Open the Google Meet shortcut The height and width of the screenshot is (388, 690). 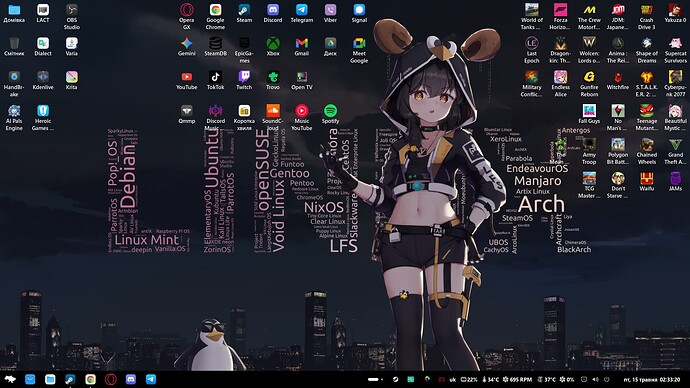click(x=359, y=50)
